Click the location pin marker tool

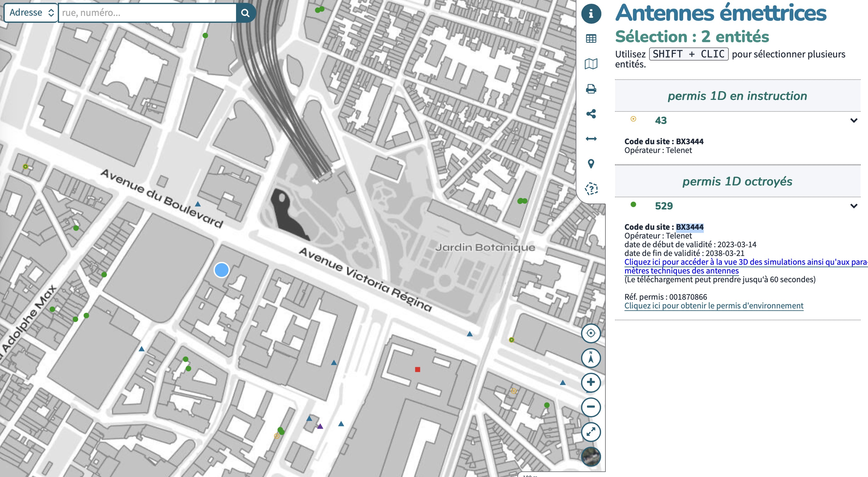591,164
